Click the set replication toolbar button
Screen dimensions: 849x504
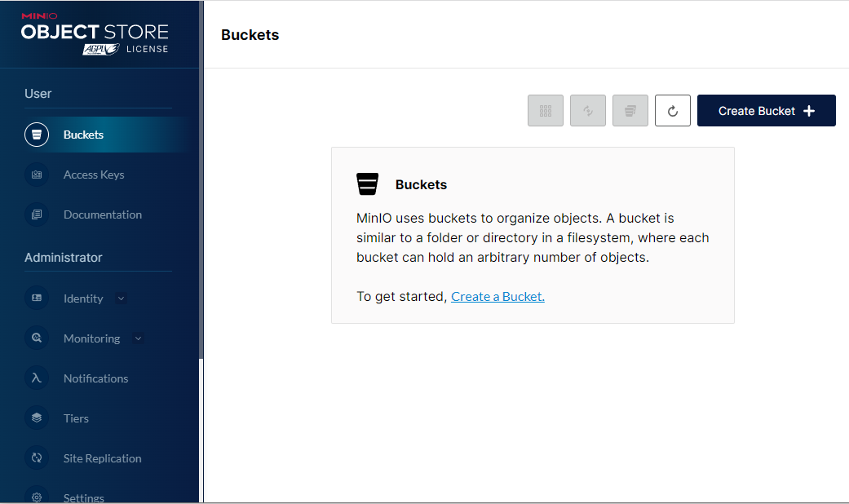[x=588, y=111]
